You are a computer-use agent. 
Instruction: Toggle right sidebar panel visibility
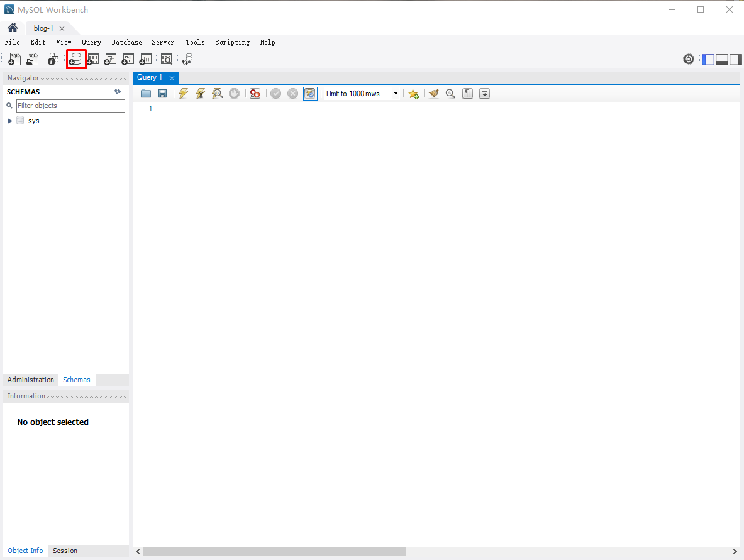tap(735, 59)
